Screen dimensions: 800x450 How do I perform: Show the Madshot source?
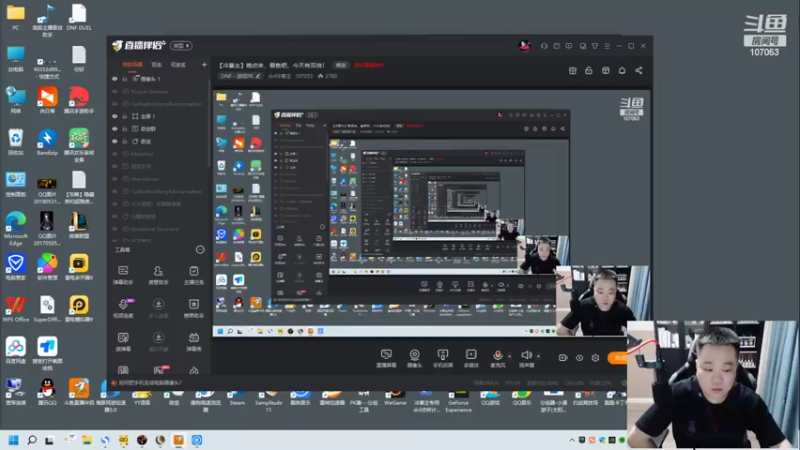click(x=115, y=154)
